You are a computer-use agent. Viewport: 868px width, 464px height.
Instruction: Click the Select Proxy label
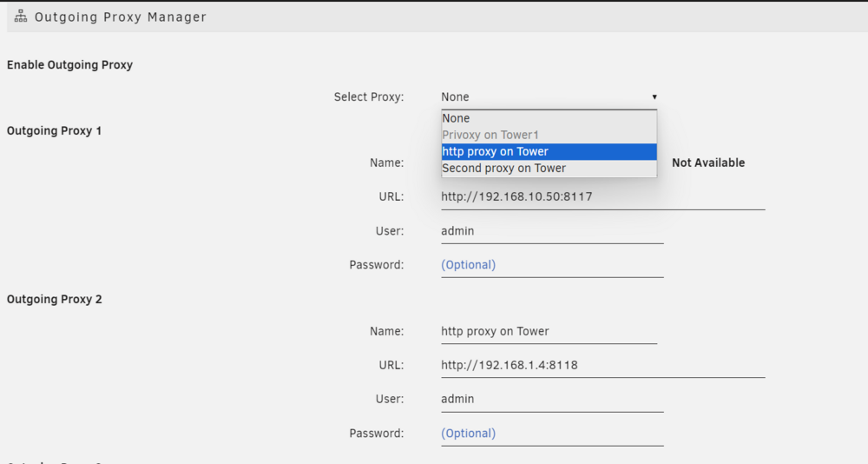tap(369, 97)
